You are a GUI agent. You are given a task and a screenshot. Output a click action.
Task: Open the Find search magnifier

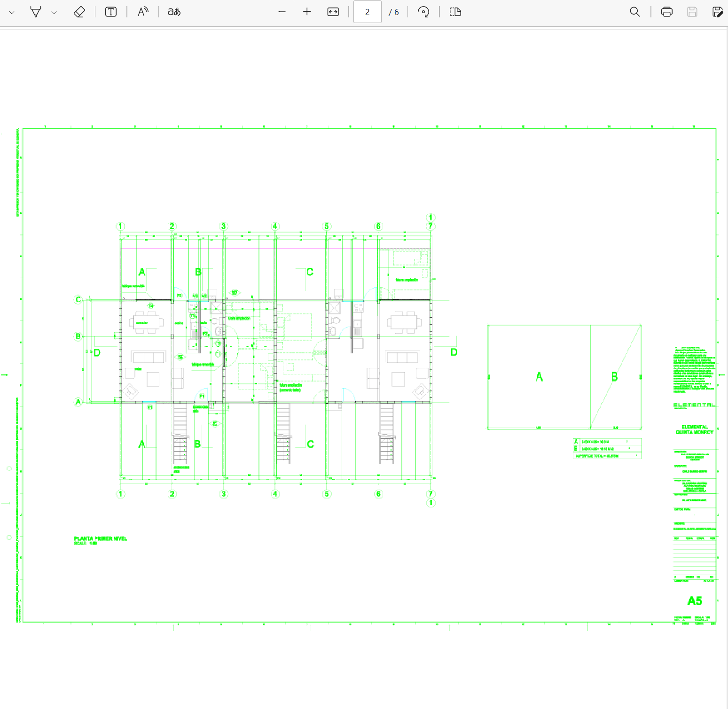click(634, 12)
